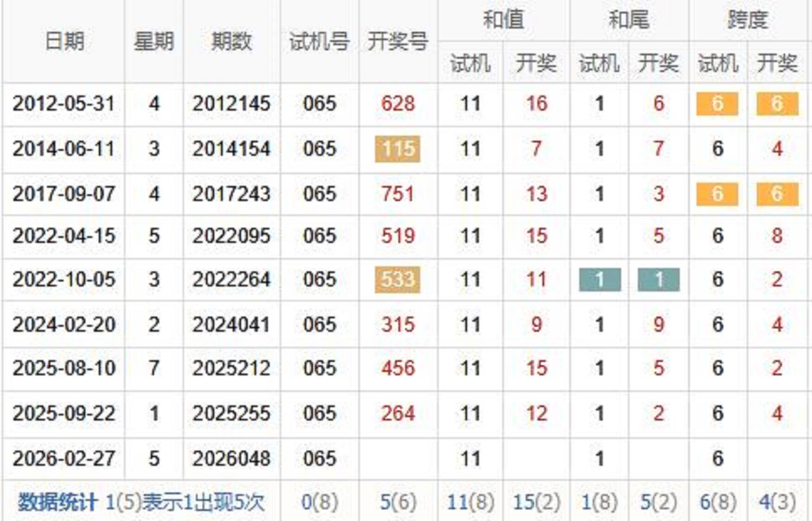Click the winning number 456
The width and height of the screenshot is (812, 521).
click(398, 368)
